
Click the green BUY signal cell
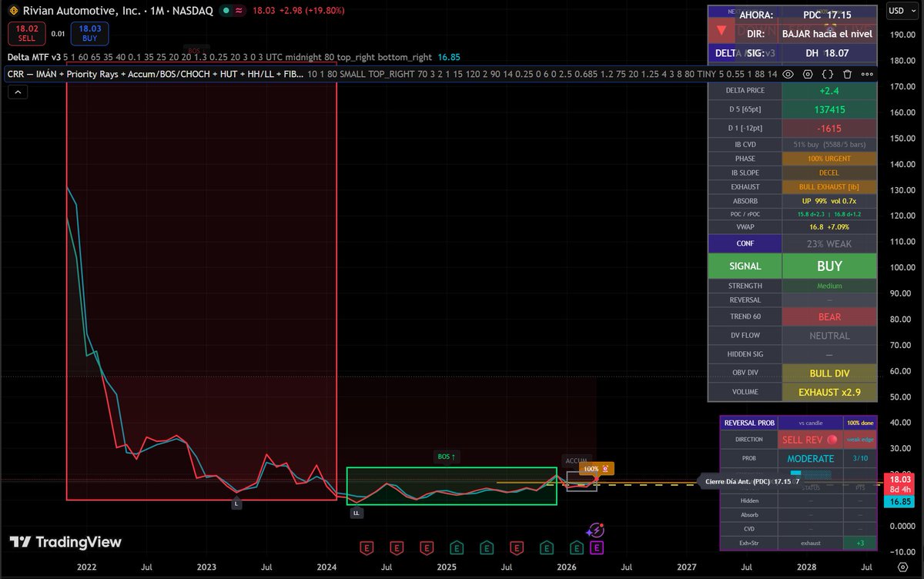[x=829, y=266]
